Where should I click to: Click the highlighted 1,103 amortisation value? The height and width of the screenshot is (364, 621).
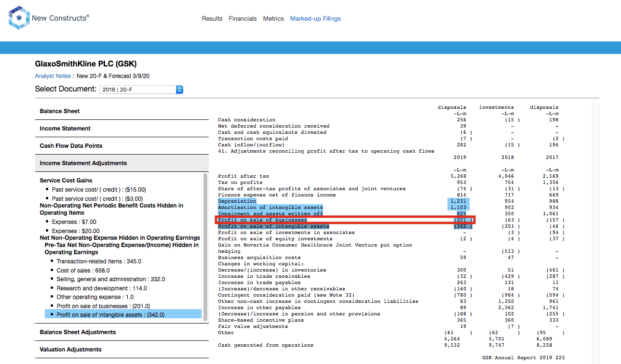tap(458, 208)
